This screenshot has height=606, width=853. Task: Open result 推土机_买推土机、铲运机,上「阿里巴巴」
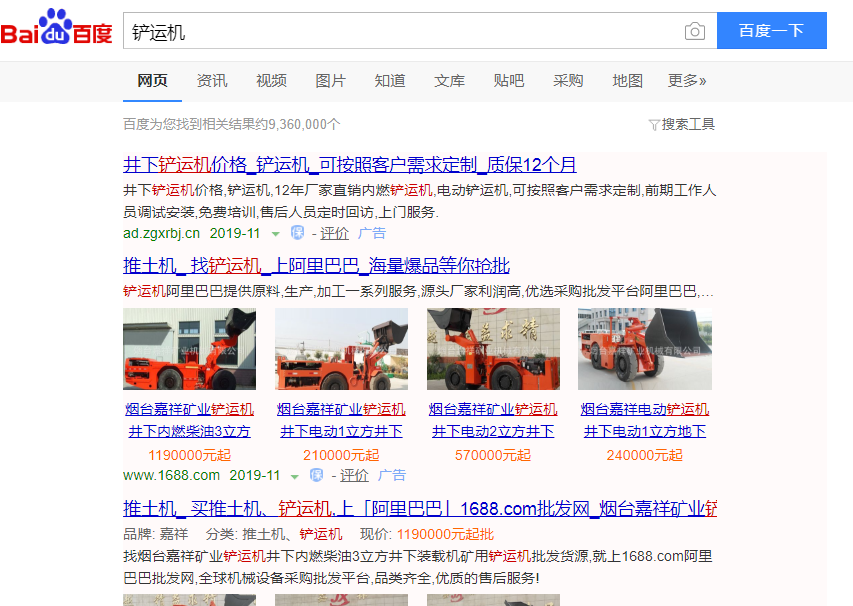420,509
